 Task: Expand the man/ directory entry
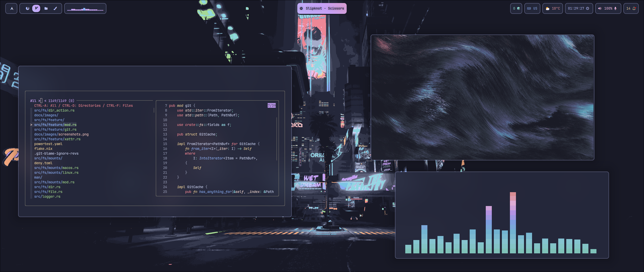pyautogui.click(x=38, y=177)
